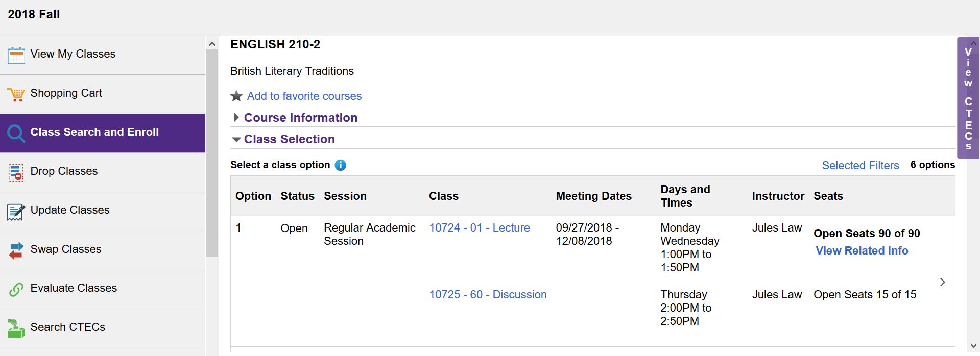This screenshot has height=356, width=980.
Task: Open the 10724 - 01 - Lecture link
Action: pos(480,228)
